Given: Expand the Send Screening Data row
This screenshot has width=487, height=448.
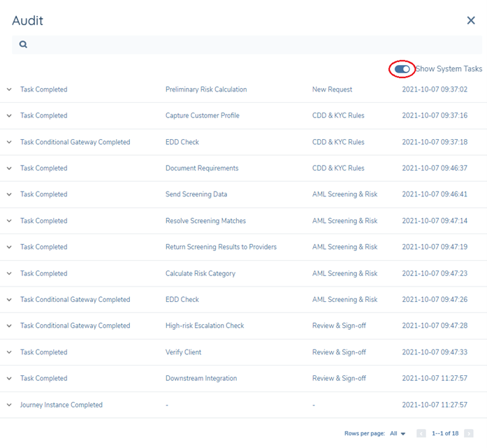Looking at the screenshot, I should click(x=9, y=194).
